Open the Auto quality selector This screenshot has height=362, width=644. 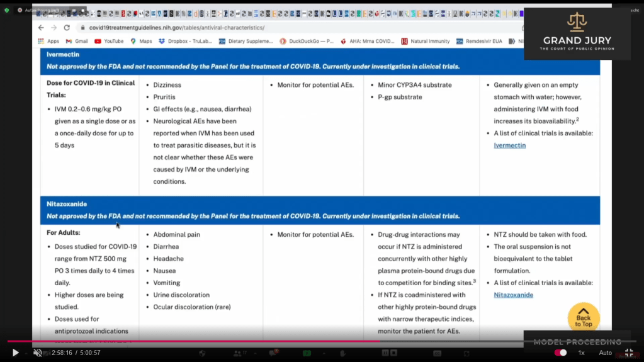point(605,353)
